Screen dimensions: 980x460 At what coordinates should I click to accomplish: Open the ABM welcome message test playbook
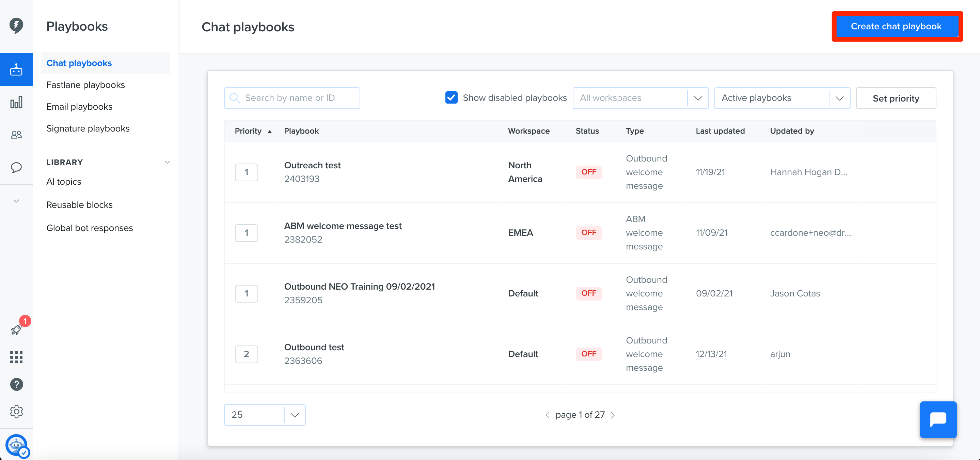point(343,226)
